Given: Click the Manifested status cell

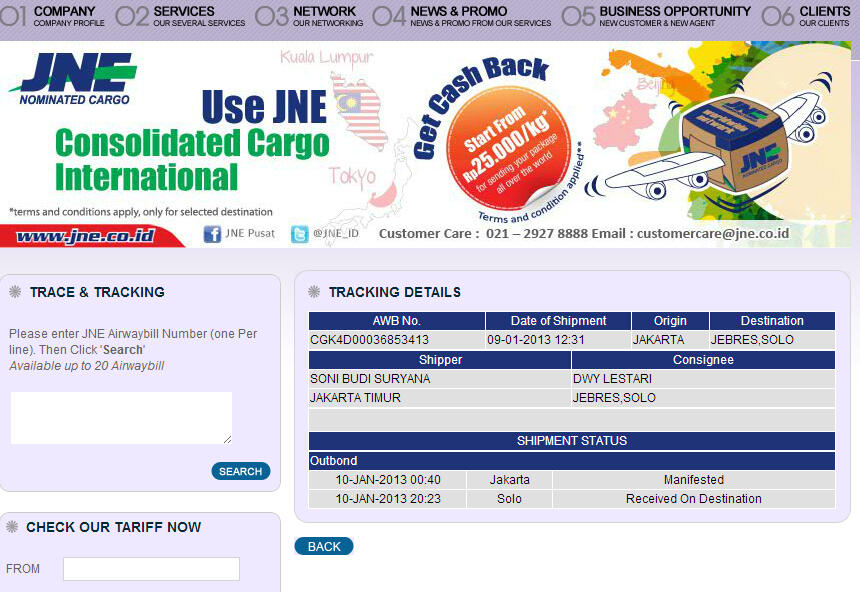Looking at the screenshot, I should coord(694,480).
